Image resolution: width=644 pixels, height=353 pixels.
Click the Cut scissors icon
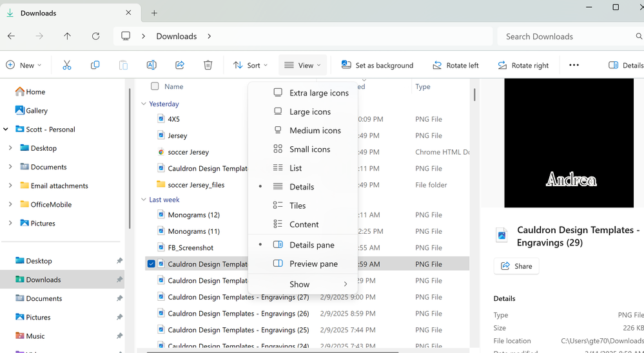67,65
